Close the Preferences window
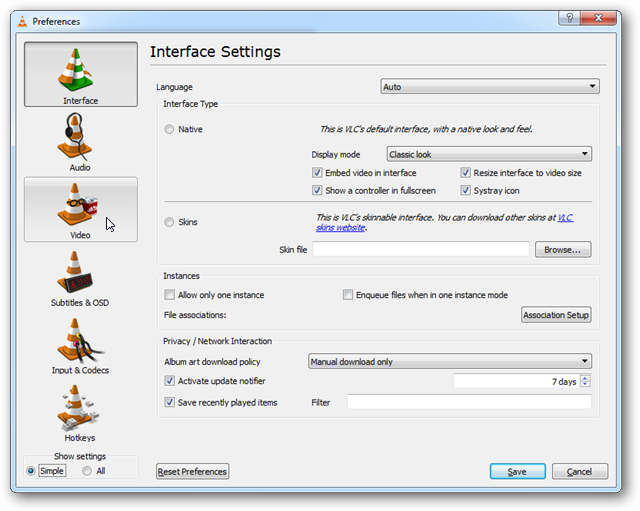 tap(598, 18)
